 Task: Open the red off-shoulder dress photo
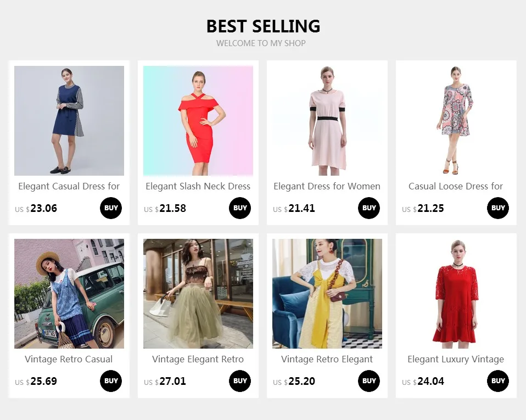198,121
